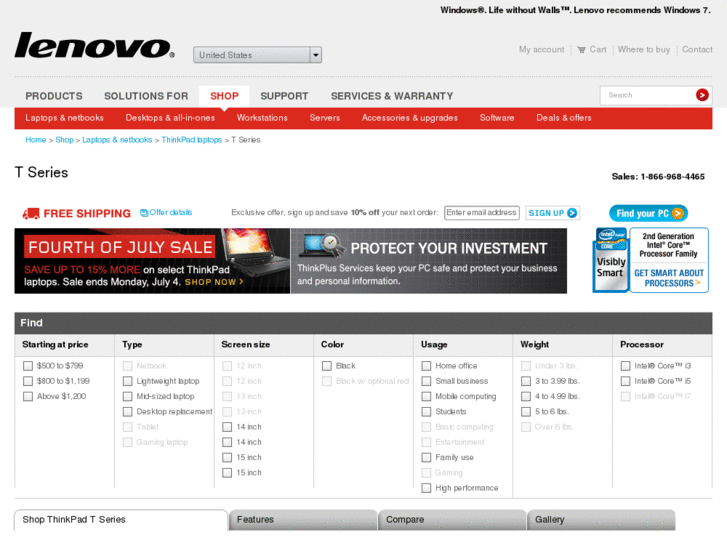Click the Find your PC button
Image resolution: width=727 pixels, height=545 pixels.
click(648, 213)
